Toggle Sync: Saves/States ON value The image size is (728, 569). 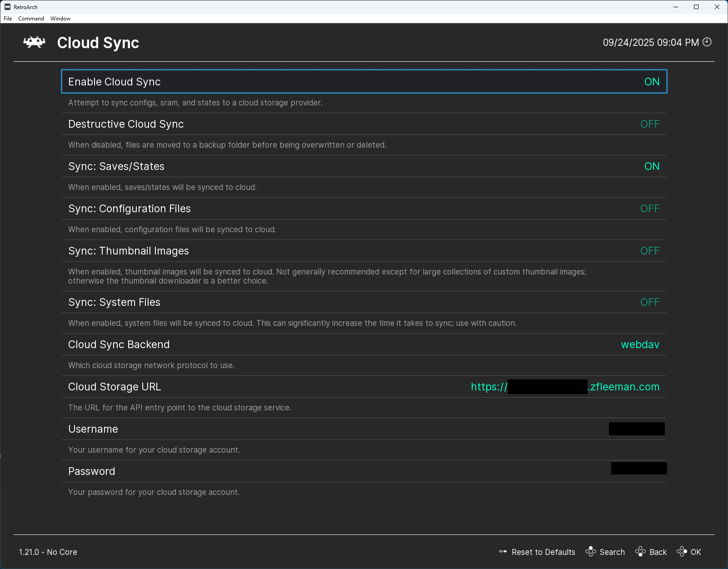pos(652,166)
